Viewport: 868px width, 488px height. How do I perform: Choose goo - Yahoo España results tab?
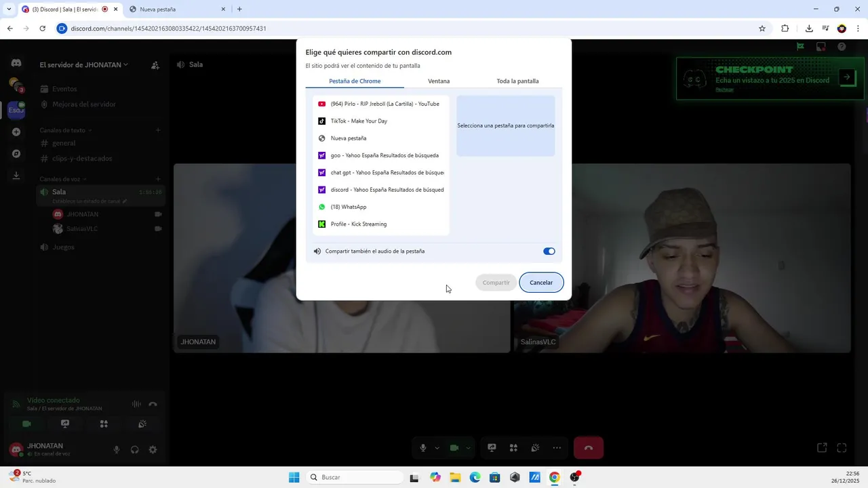pos(381,155)
